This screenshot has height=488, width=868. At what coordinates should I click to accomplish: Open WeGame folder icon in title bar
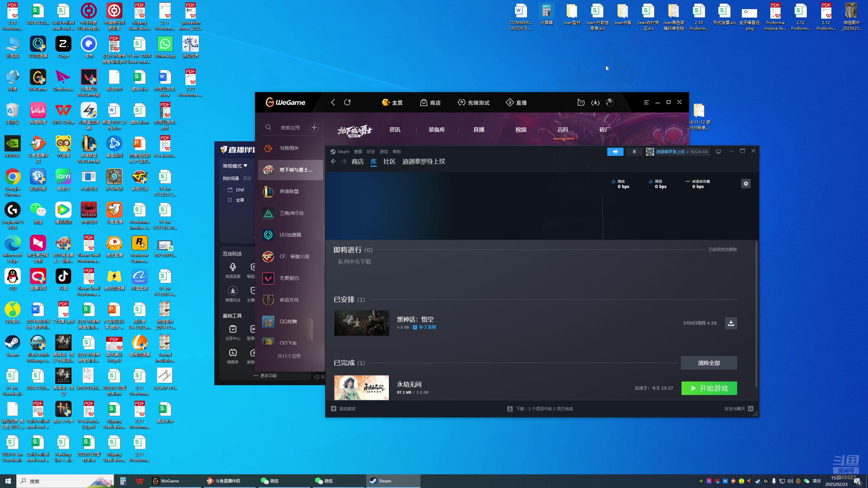point(581,102)
